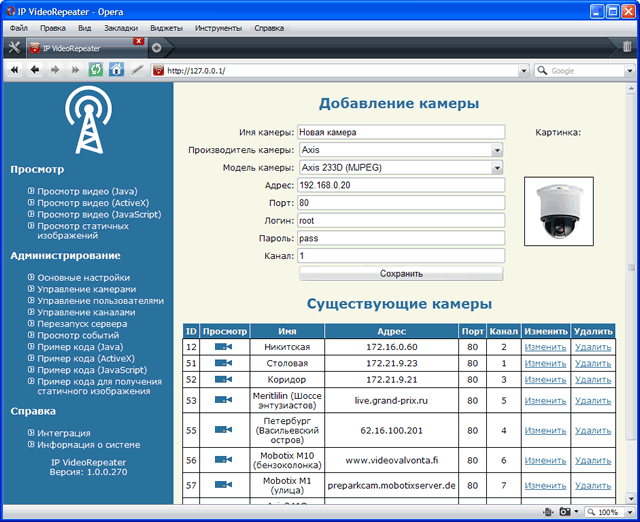Click Удалить for camera 62.16.100.201
640x522 pixels.
click(593, 431)
